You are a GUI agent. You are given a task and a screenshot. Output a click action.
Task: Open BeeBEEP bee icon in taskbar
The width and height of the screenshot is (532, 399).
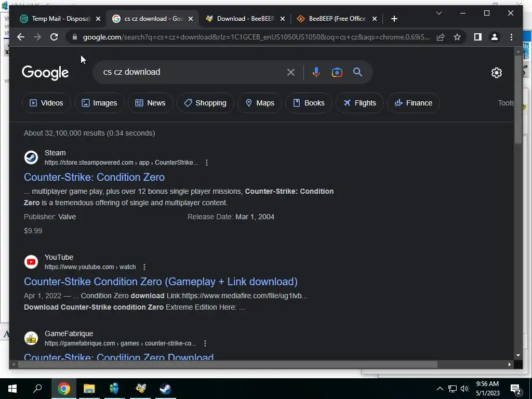click(x=140, y=389)
